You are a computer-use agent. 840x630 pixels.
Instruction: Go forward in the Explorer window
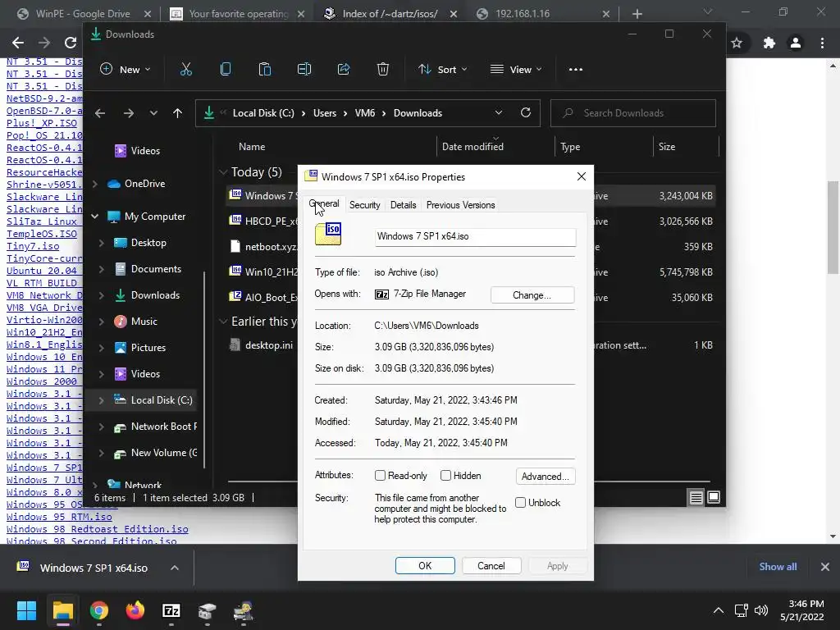pos(129,113)
